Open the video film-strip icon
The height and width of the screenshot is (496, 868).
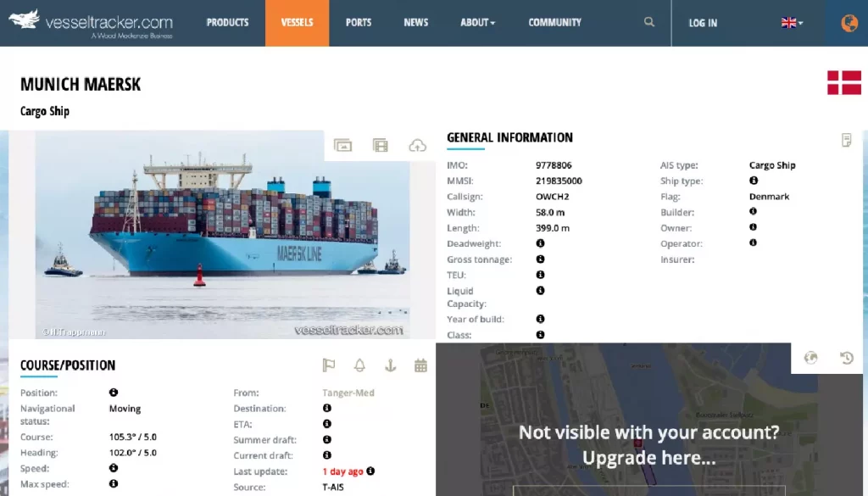pos(381,145)
